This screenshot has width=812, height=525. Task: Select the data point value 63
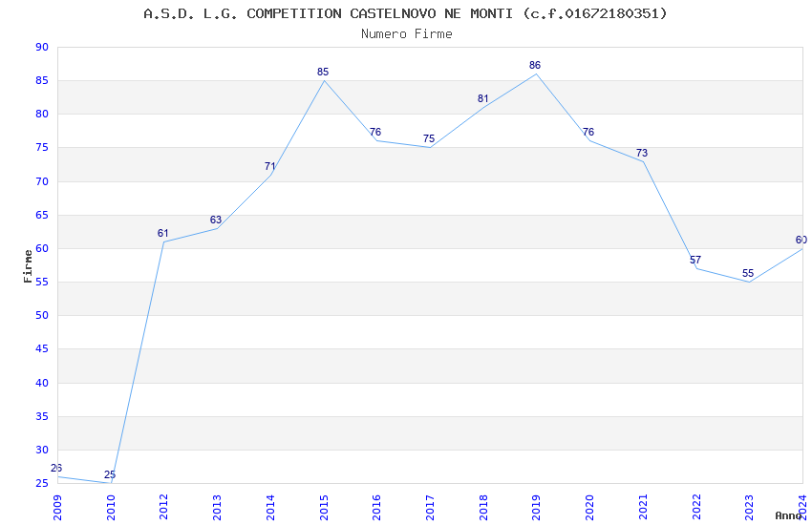[x=216, y=220]
